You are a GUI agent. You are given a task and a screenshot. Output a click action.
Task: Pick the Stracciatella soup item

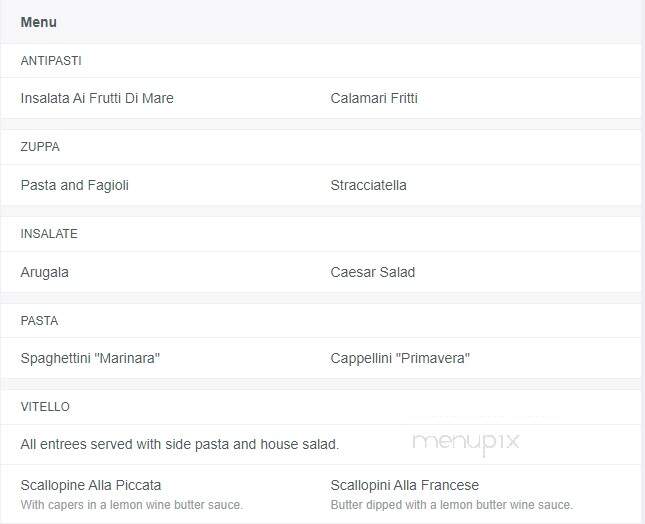coord(369,185)
